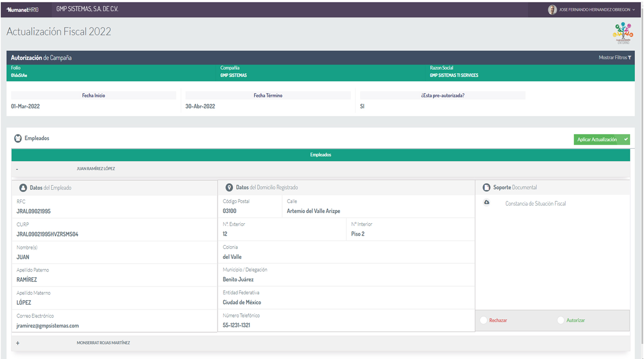Click the Datos del Empleado person icon
This screenshot has width=644, height=359.
[x=23, y=188]
